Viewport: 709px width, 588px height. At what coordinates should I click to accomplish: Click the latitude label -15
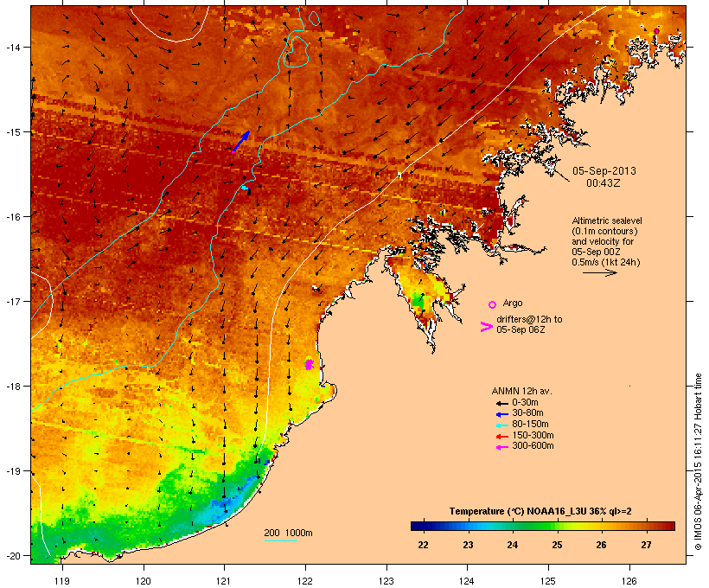tap(12, 132)
